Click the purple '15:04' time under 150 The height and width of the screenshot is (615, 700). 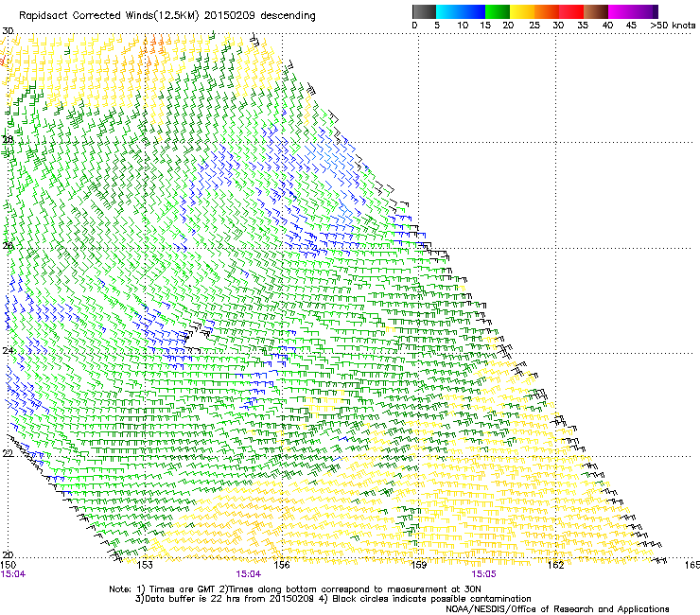point(13,574)
